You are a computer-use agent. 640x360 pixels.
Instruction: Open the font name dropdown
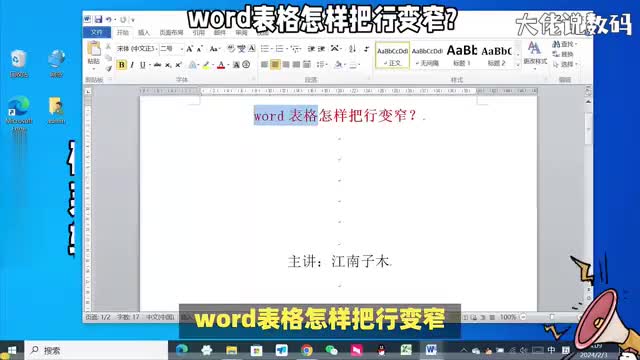pos(157,49)
